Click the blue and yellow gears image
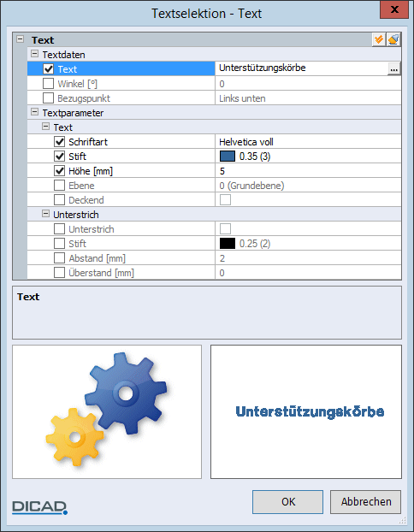Image resolution: width=414 pixels, height=532 pixels. pyautogui.click(x=107, y=409)
